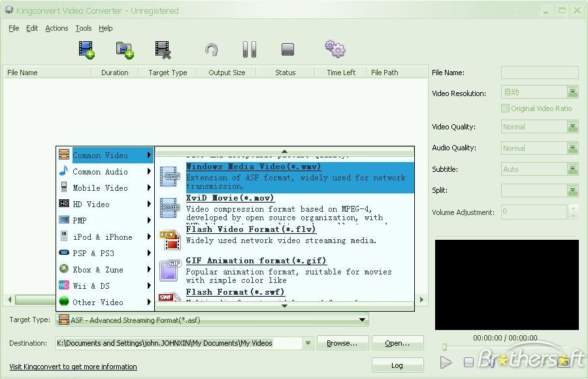
Task: Click the Volume Adjustment value field
Action: coord(534,212)
